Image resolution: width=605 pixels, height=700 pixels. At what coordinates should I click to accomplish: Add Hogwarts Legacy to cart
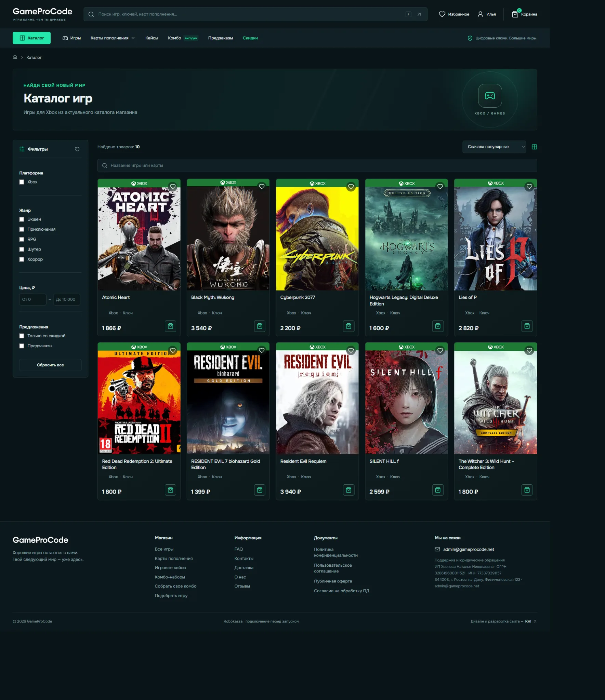point(438,326)
